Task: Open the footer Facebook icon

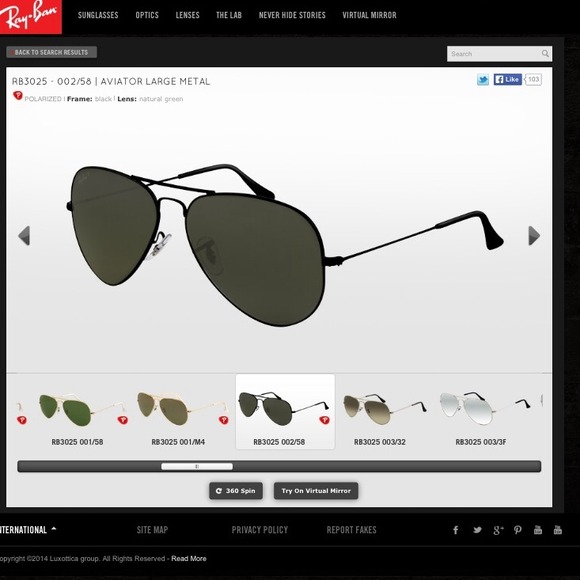Action: click(x=456, y=530)
